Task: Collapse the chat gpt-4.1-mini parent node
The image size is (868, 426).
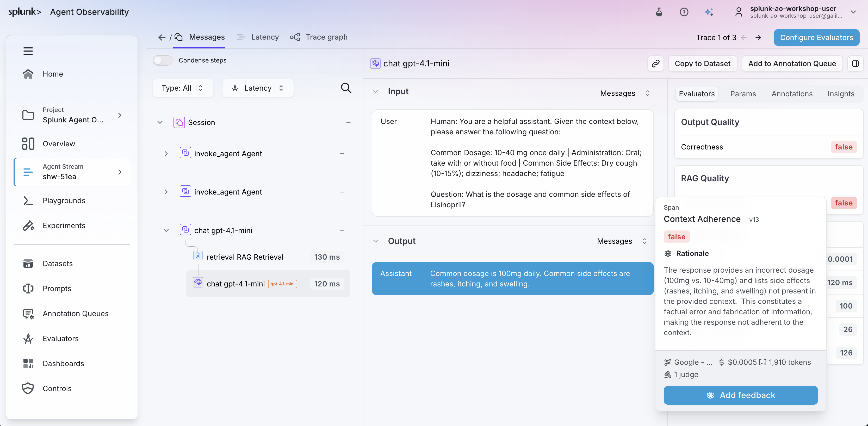Action: [166, 230]
